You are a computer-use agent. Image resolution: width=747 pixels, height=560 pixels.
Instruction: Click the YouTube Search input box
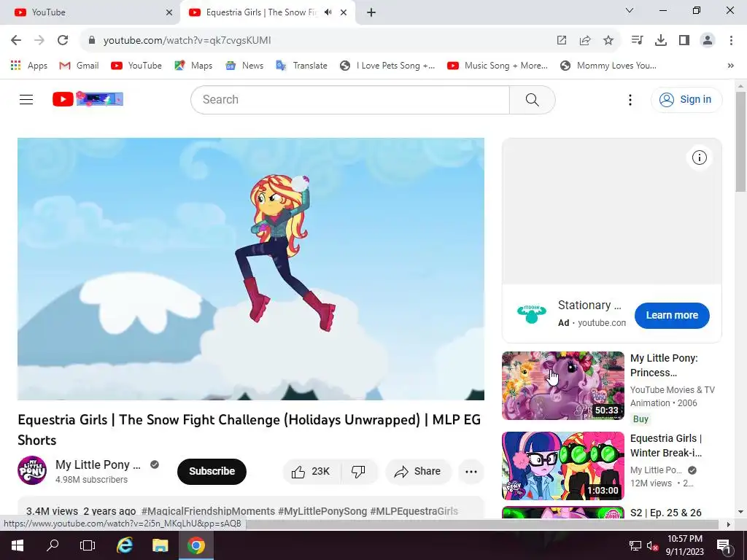pyautogui.click(x=350, y=99)
